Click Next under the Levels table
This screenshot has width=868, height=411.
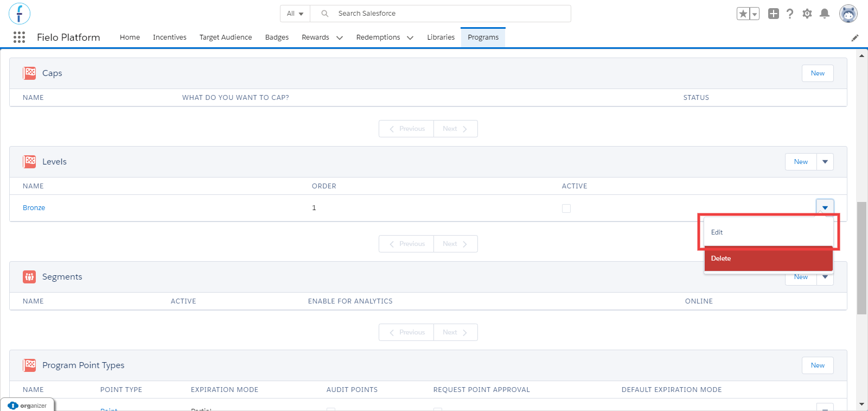pos(456,244)
